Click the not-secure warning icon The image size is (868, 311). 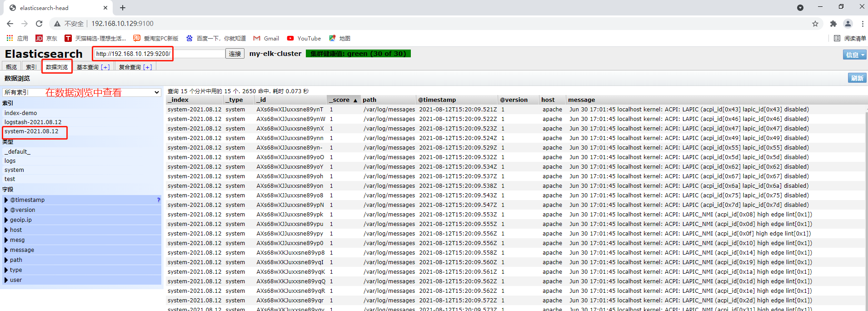57,24
